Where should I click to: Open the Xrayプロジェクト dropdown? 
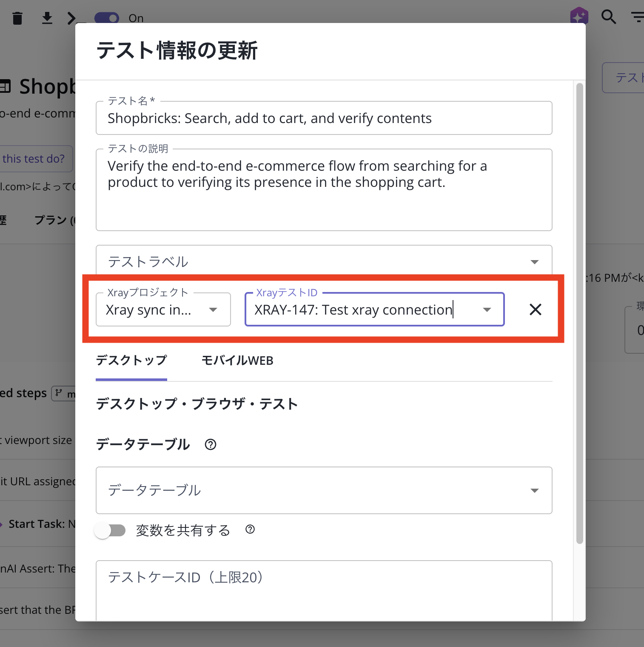click(x=213, y=309)
